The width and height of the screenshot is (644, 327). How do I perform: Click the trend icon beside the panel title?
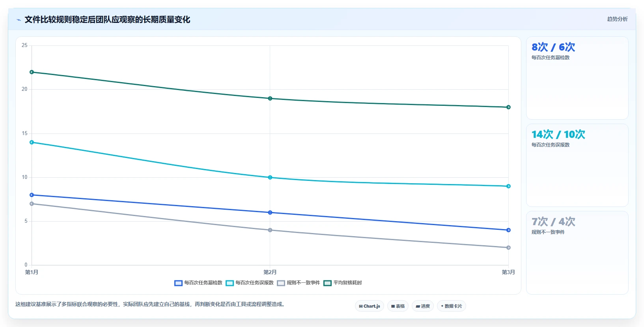pyautogui.click(x=19, y=20)
